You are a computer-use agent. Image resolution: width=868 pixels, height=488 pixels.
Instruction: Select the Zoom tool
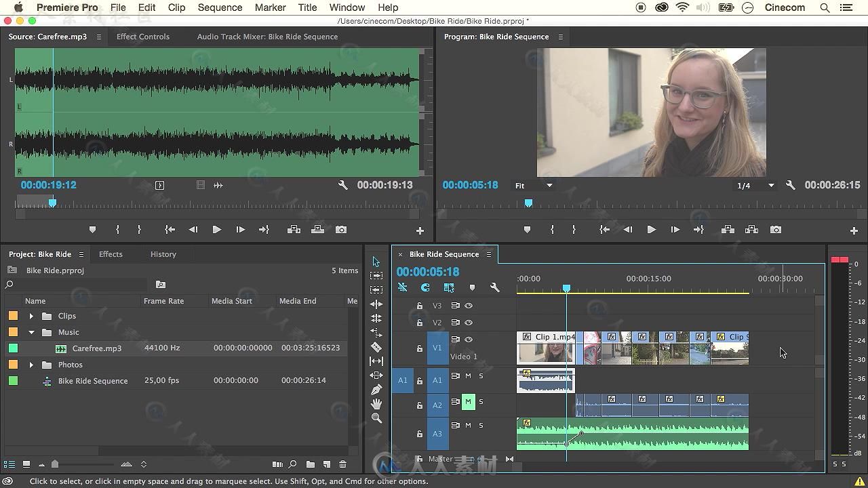(x=376, y=418)
